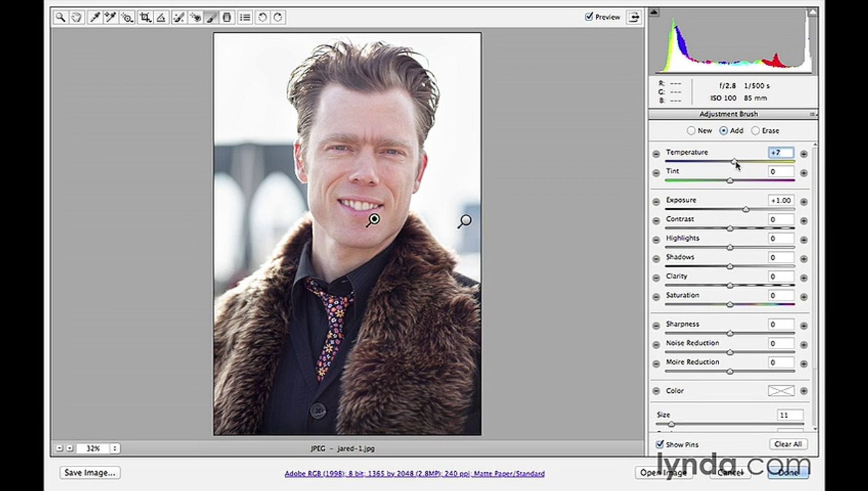Click the adjustment pin on the chin
The height and width of the screenshot is (491, 868).
coord(374,220)
